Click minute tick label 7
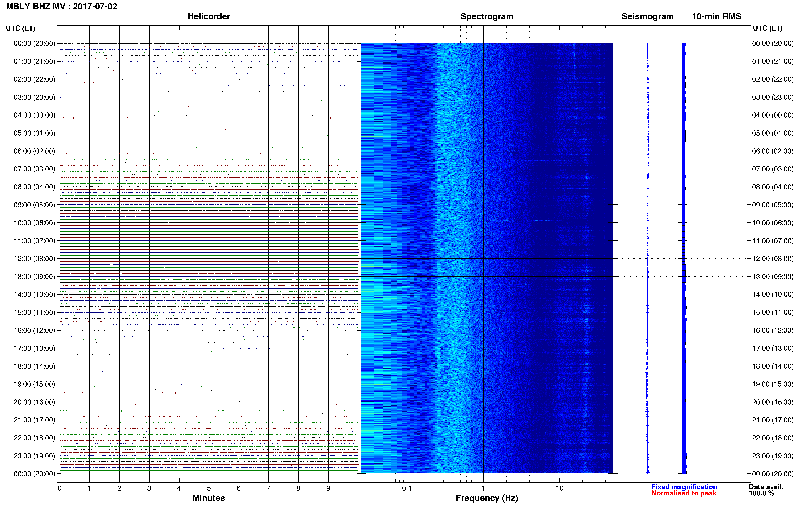Image resolution: width=812 pixels, height=508 pixels. (269, 488)
